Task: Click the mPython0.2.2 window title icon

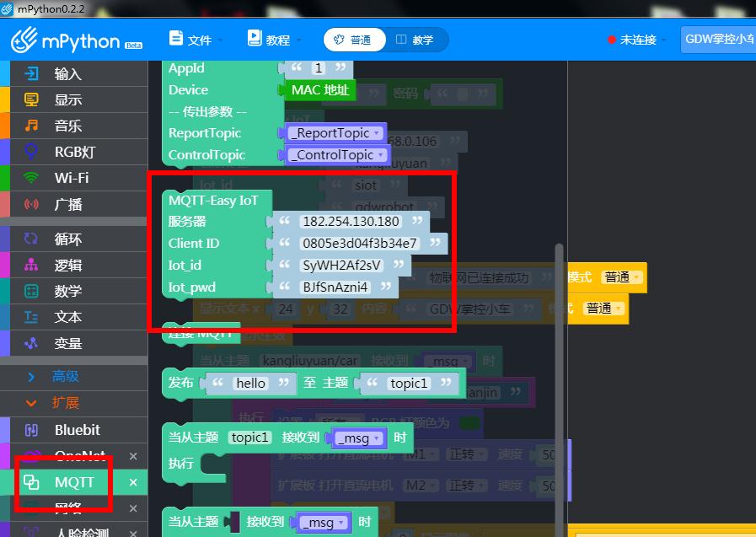Action: [x=7, y=8]
